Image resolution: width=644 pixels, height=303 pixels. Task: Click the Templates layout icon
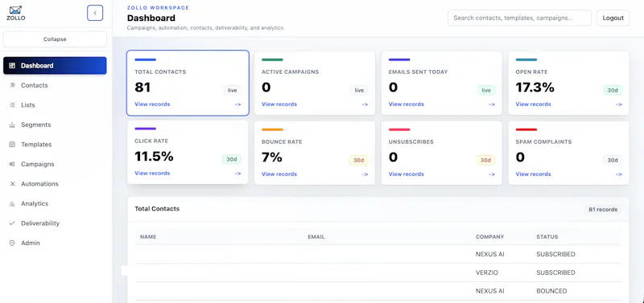click(x=12, y=145)
